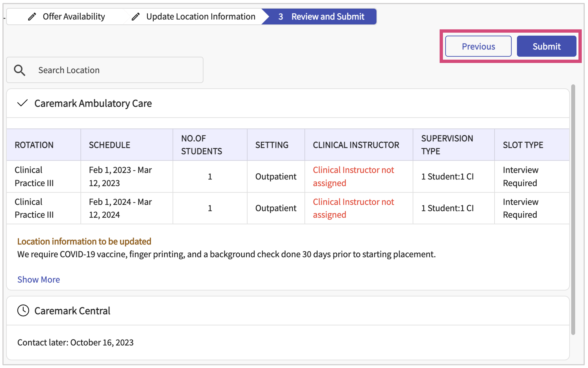The image size is (588, 368).
Task: Click student count 1 in the 2023 row
Action: (210, 177)
